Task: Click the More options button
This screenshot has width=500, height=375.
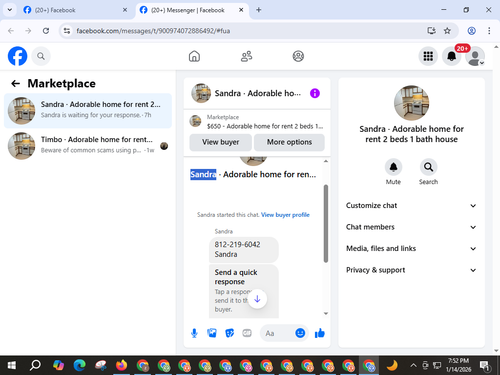Action: pyautogui.click(x=289, y=142)
